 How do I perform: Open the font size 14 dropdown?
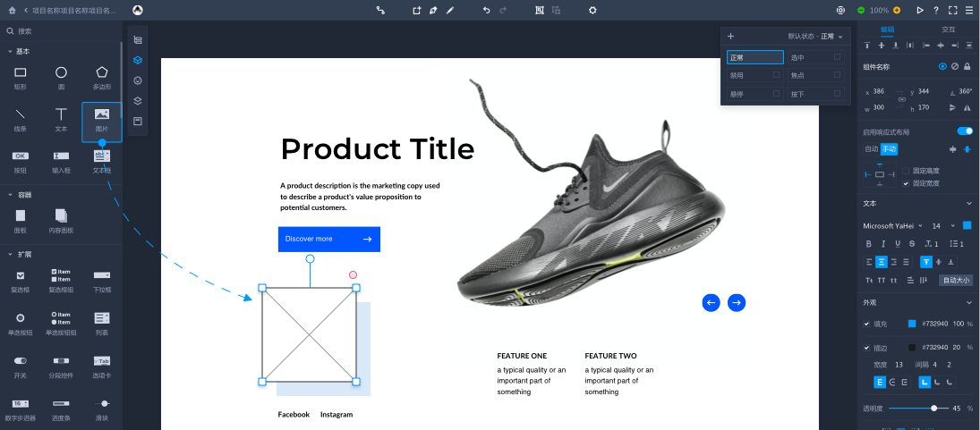click(943, 225)
